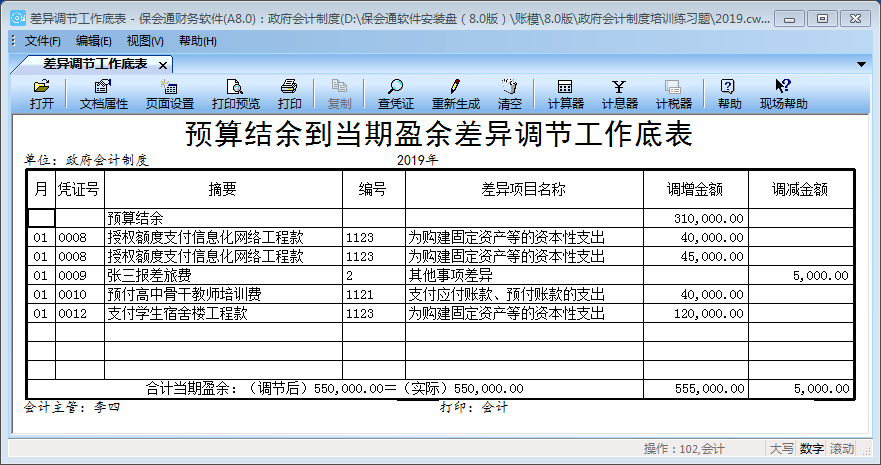The width and height of the screenshot is (881, 465).
Task: Click 重新生成 regenerate icon
Action: [456, 94]
